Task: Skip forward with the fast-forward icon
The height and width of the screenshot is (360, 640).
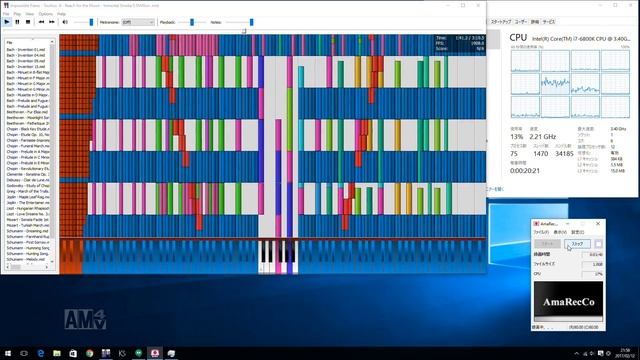Action: point(52,22)
